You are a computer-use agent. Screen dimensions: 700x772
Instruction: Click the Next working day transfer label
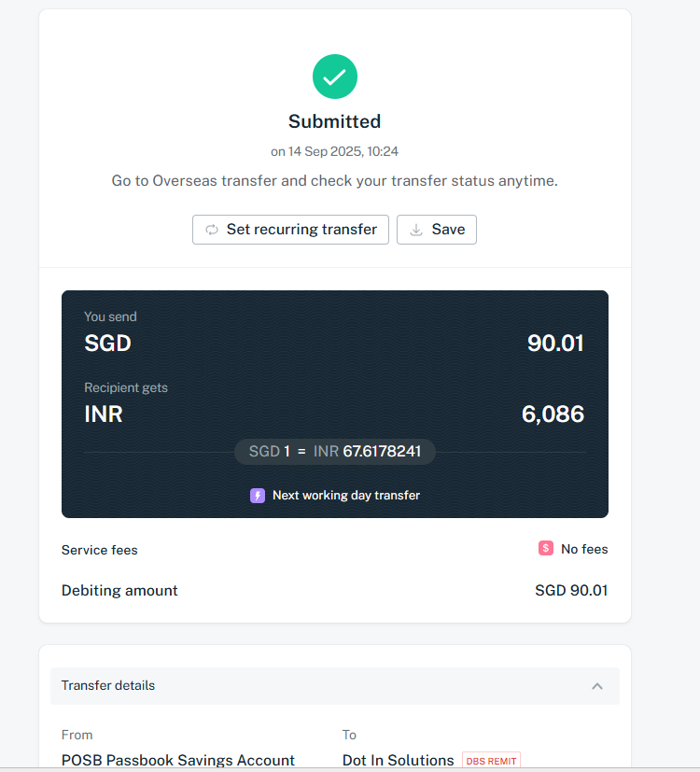pyautogui.click(x=346, y=496)
